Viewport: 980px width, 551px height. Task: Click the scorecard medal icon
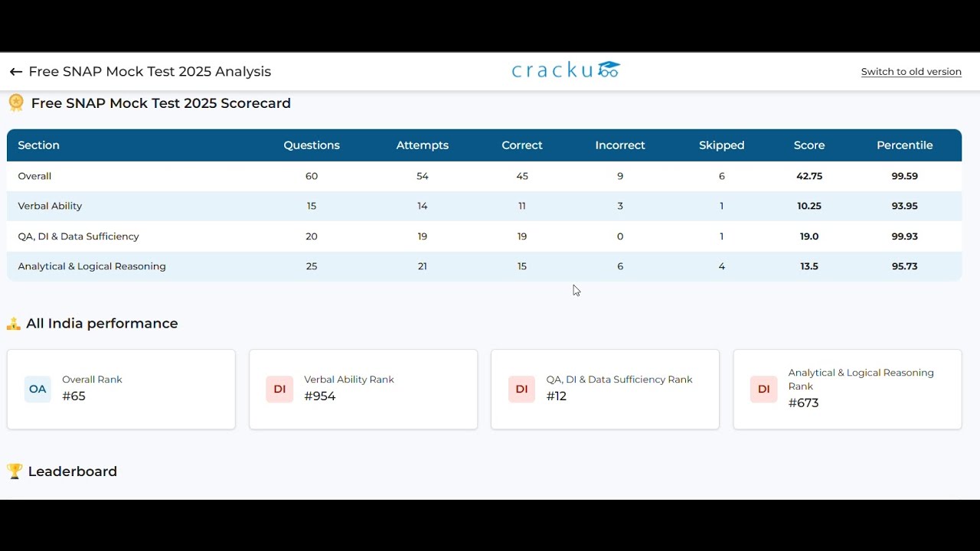tap(16, 103)
